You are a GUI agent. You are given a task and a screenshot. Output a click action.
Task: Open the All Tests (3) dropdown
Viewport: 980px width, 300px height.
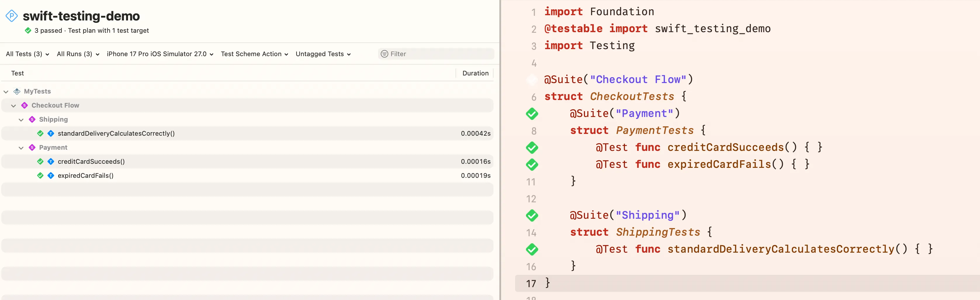coord(27,54)
